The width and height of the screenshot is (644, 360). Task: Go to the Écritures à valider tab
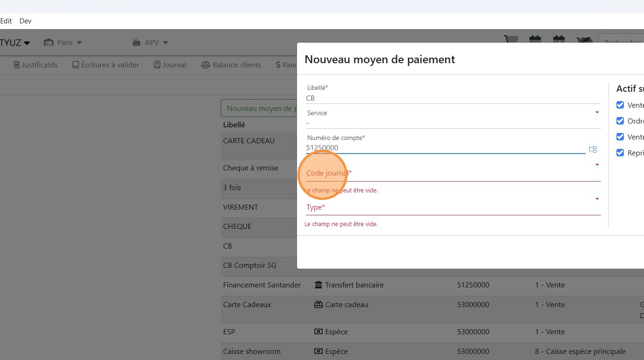[106, 65]
